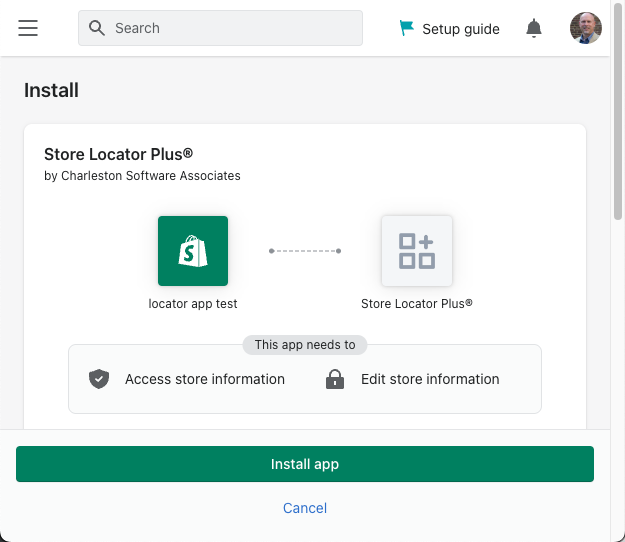
Task: Click the magnifying glass search icon
Action: point(97,28)
